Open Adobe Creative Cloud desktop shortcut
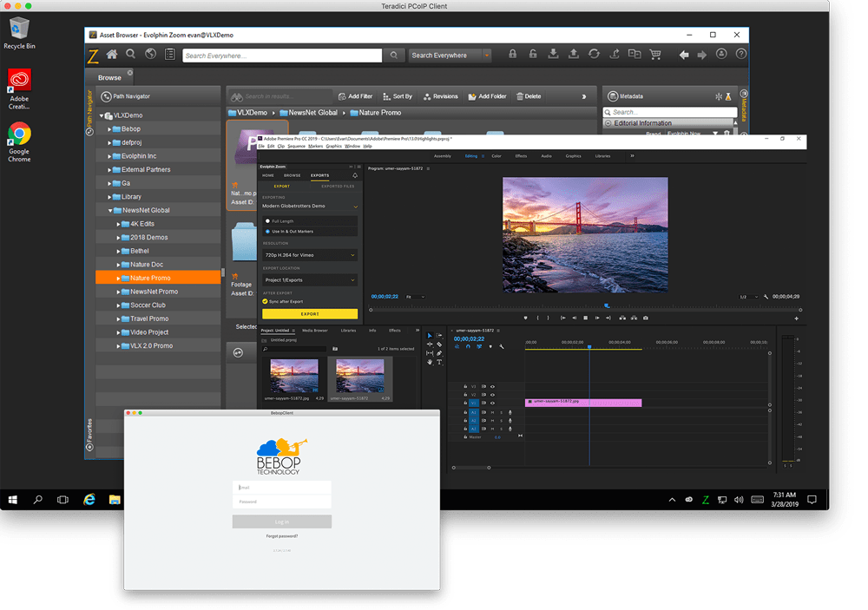 (x=19, y=89)
